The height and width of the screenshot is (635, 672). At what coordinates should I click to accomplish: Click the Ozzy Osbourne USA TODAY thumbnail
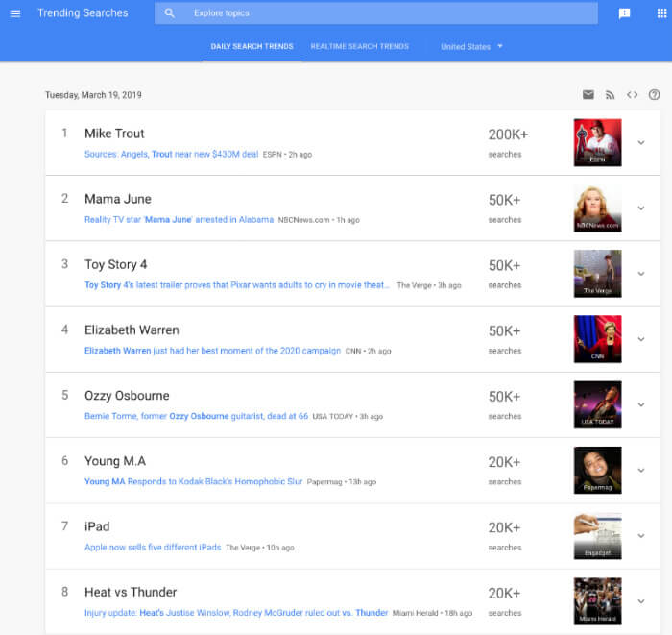[x=598, y=404]
